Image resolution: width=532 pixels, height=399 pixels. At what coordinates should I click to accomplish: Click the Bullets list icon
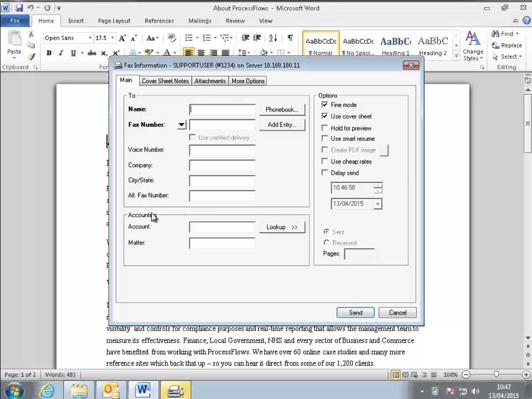pyautogui.click(x=189, y=38)
